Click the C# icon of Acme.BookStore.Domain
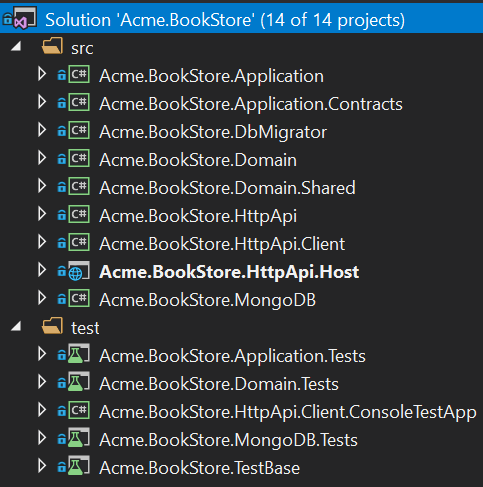 click(79, 158)
